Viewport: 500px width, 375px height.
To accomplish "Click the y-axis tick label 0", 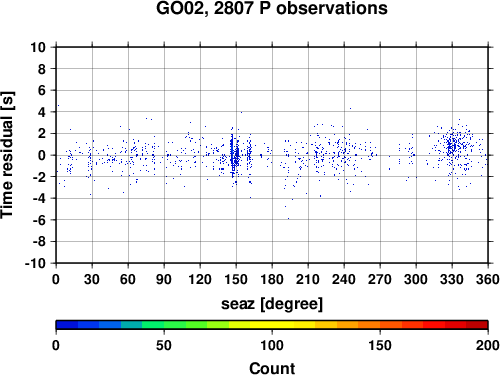I will [x=42, y=155].
